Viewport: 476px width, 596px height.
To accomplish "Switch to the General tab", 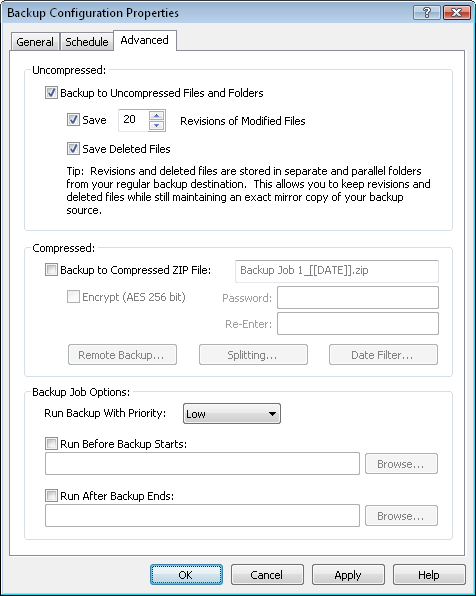I will [35, 41].
